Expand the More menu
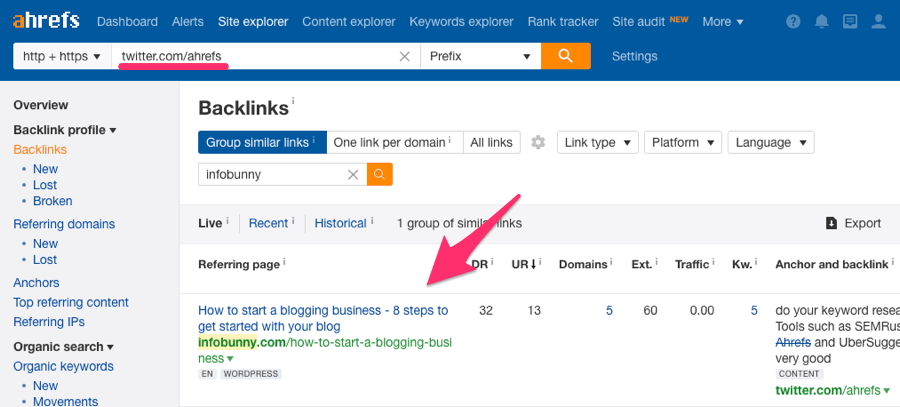 (x=723, y=22)
